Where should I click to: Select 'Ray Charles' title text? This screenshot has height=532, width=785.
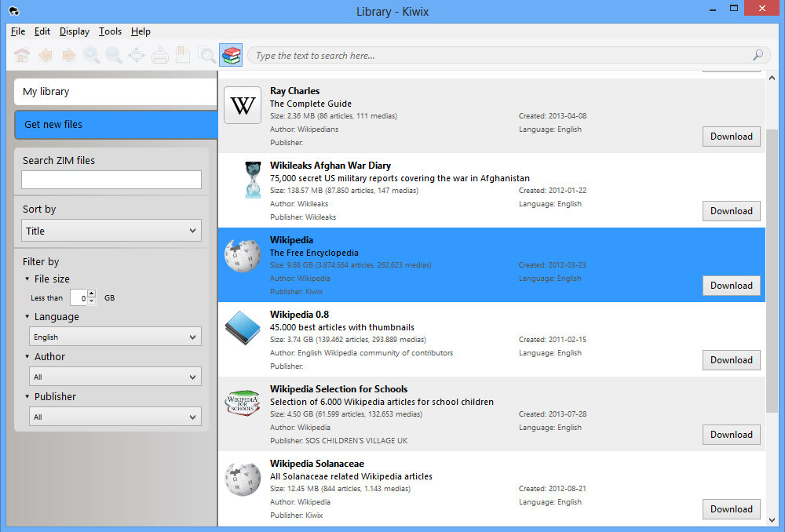(x=295, y=90)
